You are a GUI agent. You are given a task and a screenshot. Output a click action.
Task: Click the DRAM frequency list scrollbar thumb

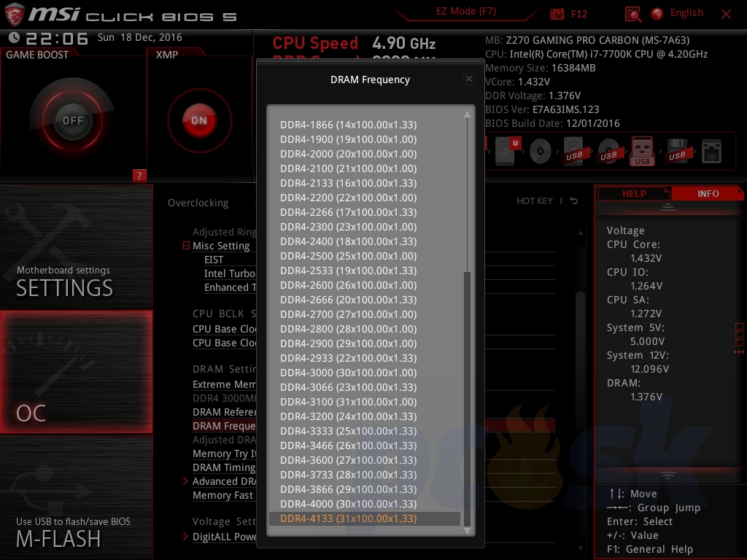tap(467, 398)
